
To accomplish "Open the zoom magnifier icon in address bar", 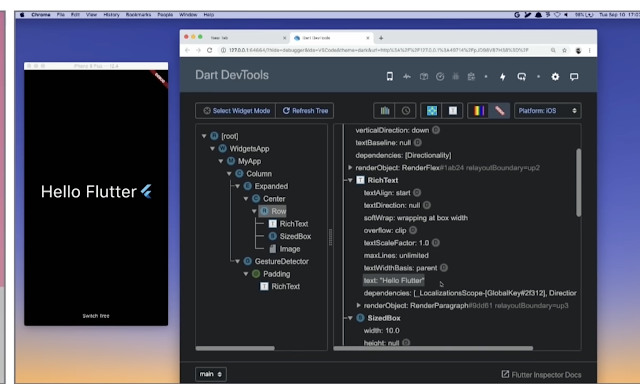I will pos(553,50).
